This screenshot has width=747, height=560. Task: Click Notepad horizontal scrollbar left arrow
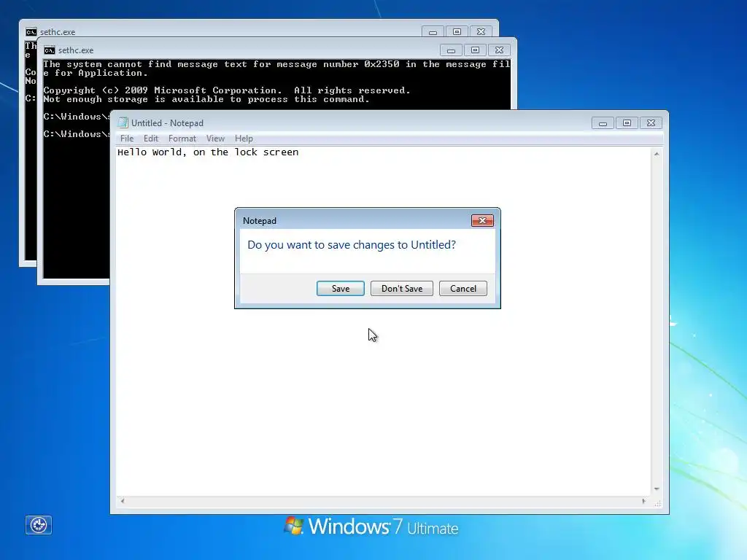click(123, 501)
